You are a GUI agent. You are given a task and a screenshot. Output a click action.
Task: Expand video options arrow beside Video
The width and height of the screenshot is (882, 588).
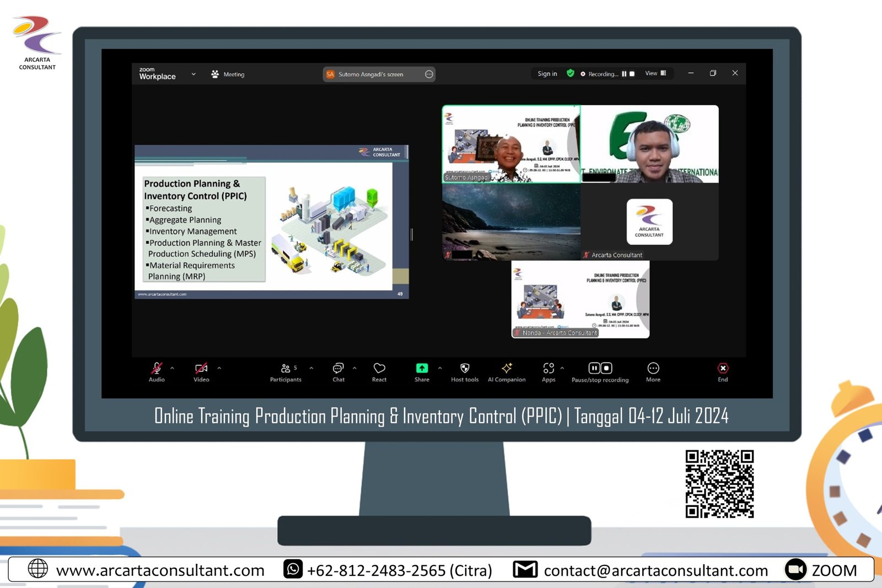219,368
